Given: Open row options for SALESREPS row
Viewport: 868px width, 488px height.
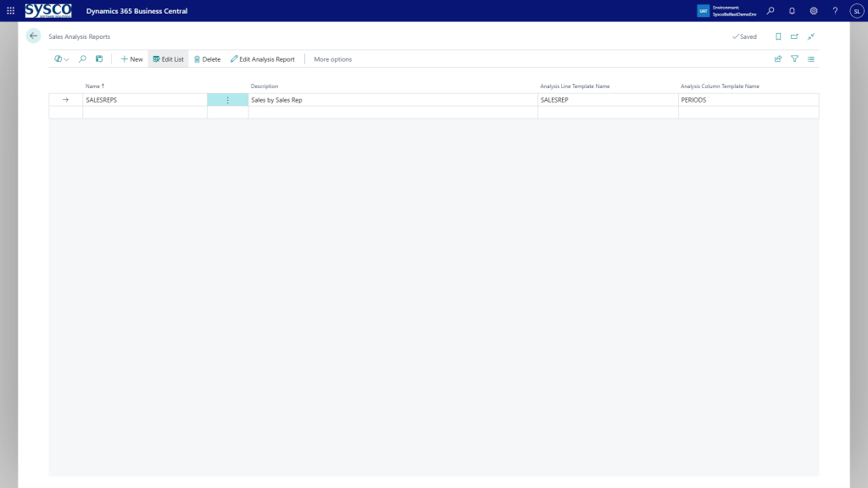Looking at the screenshot, I should pyautogui.click(x=227, y=100).
